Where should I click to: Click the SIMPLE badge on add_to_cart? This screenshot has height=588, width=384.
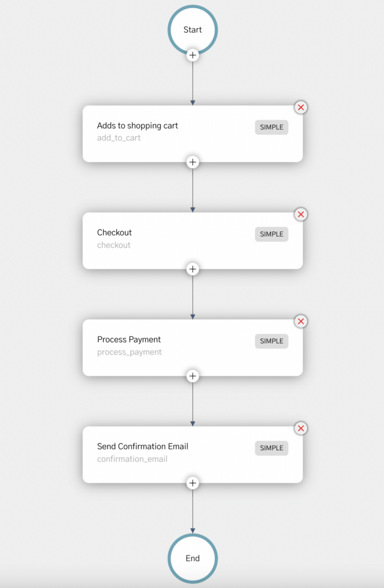coord(271,127)
